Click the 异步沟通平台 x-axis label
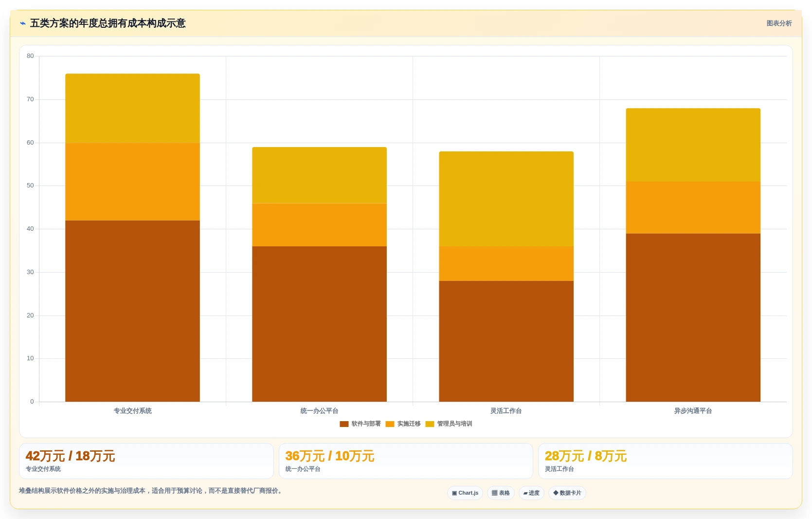The image size is (812, 519). (693, 411)
